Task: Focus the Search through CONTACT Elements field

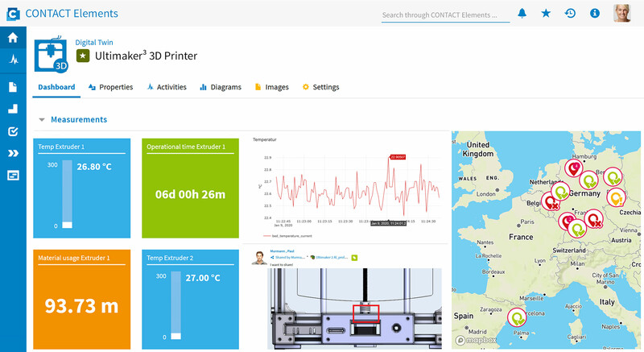Action: (445, 15)
